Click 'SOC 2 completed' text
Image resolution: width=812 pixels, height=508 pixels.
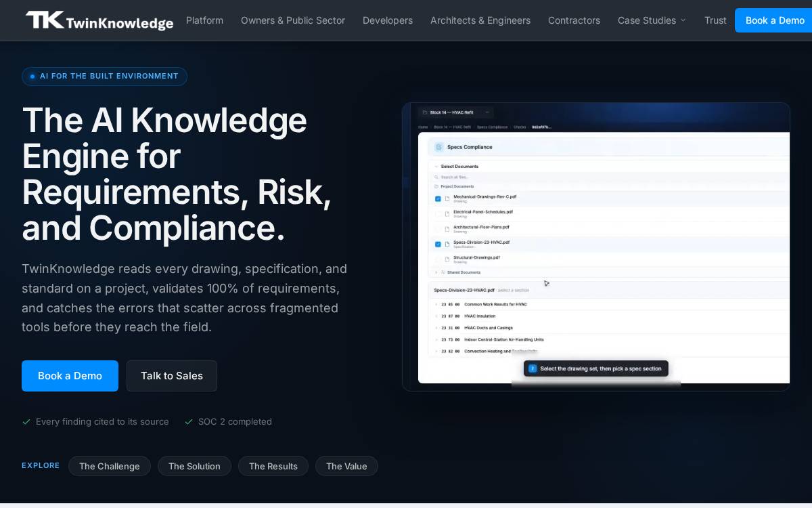point(235,422)
